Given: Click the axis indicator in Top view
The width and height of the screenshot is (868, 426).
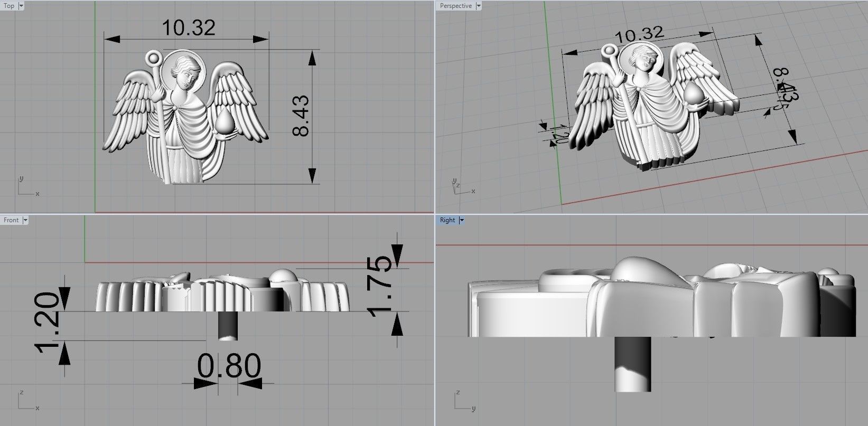Looking at the screenshot, I should click(28, 186).
